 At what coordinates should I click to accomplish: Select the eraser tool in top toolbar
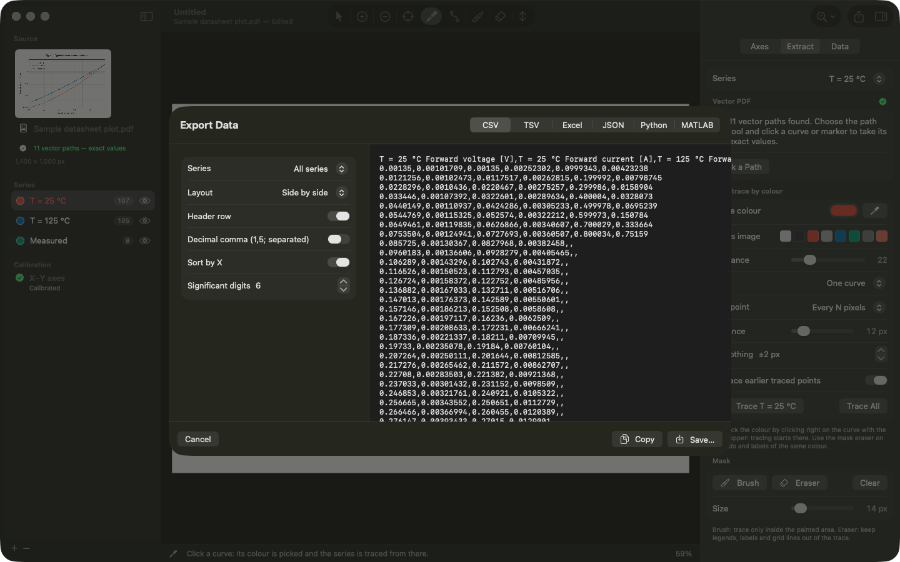500,17
